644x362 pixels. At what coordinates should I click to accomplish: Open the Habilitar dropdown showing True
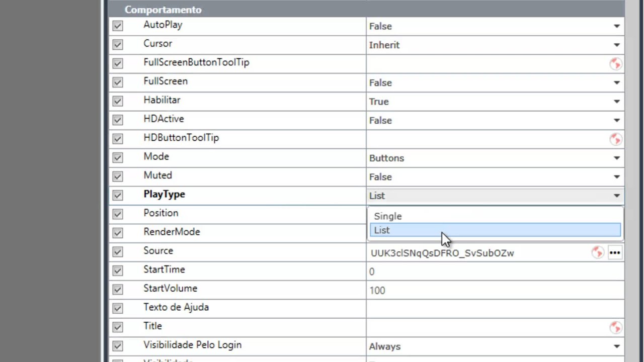click(495, 102)
